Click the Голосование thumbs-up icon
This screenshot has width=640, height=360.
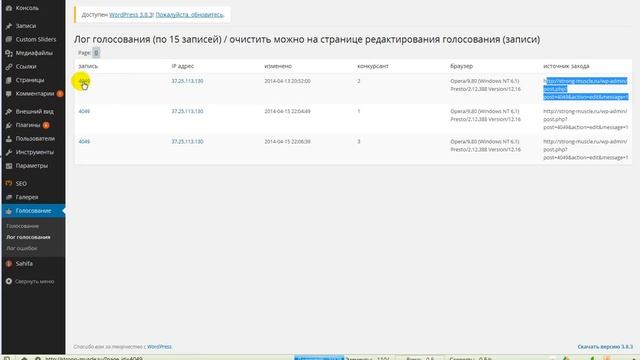9,211
